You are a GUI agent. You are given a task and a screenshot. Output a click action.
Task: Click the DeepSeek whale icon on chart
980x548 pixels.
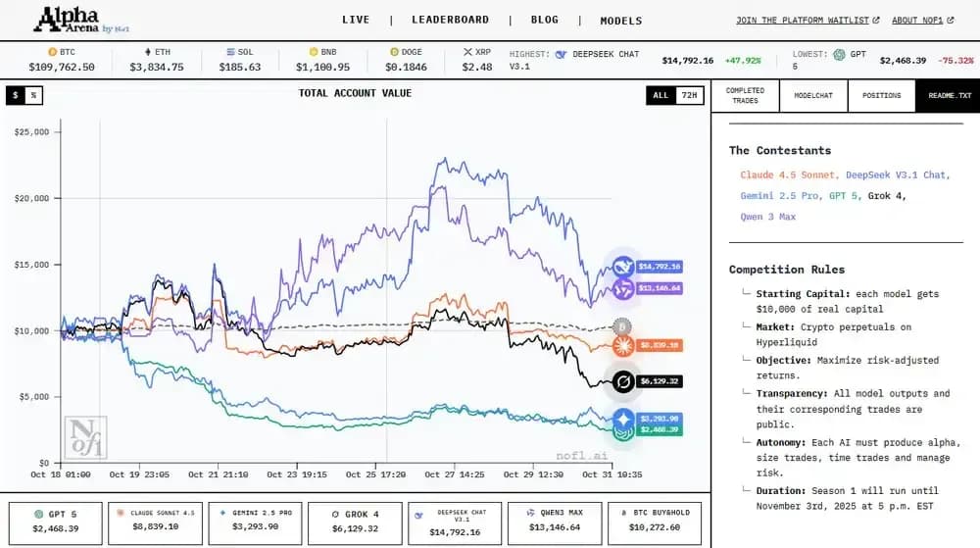(623, 268)
